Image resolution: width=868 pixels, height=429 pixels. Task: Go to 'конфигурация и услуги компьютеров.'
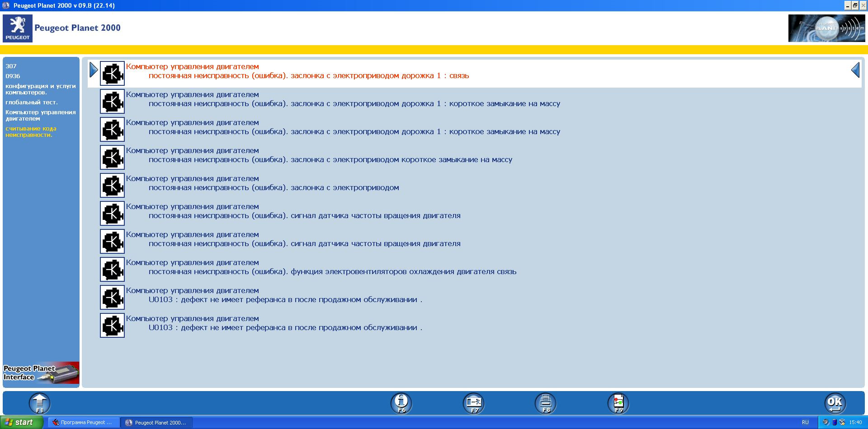(x=41, y=89)
